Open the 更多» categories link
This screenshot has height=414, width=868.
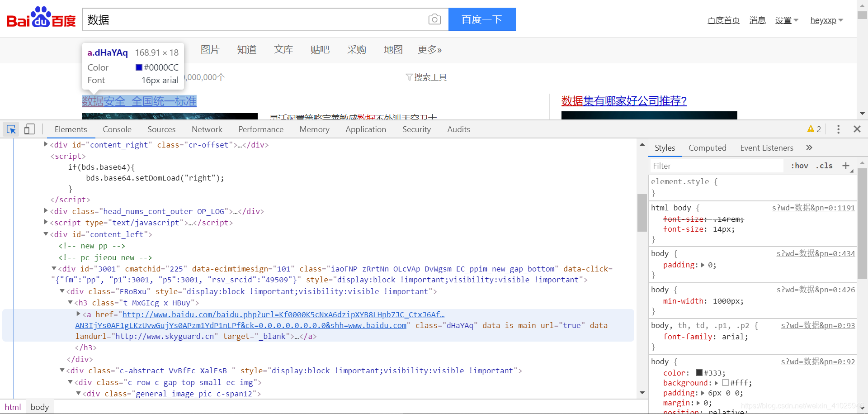point(430,50)
